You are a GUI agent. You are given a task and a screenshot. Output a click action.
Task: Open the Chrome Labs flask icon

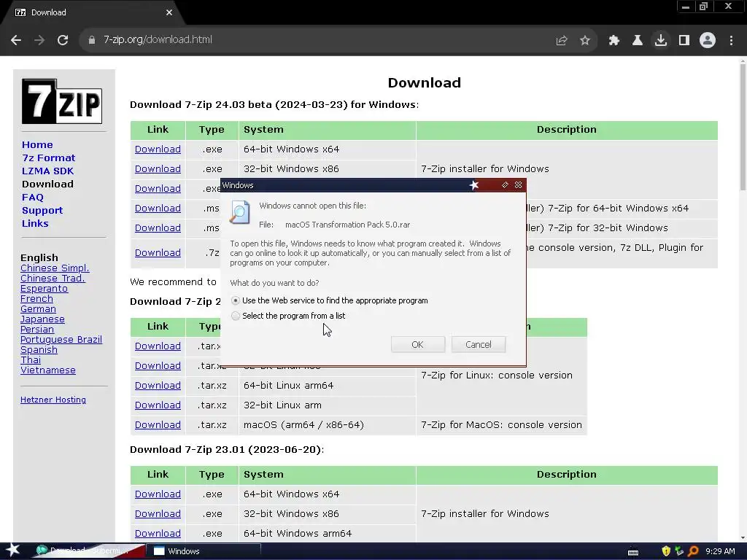[637, 41]
